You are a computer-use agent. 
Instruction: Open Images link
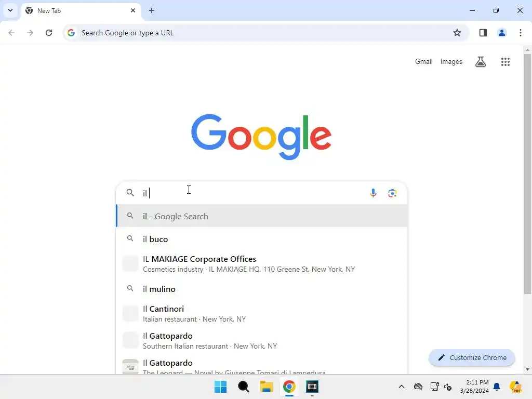(x=451, y=61)
